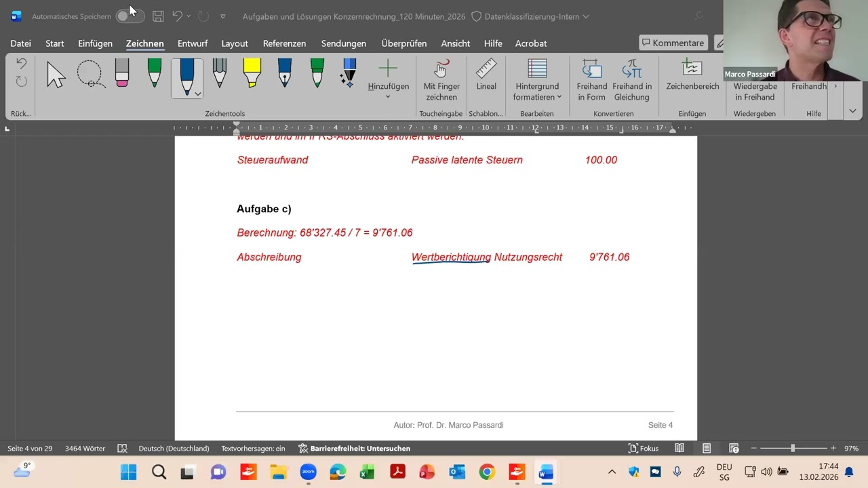The height and width of the screenshot is (488, 868).
Task: Select print layout view button
Action: coord(707,448)
